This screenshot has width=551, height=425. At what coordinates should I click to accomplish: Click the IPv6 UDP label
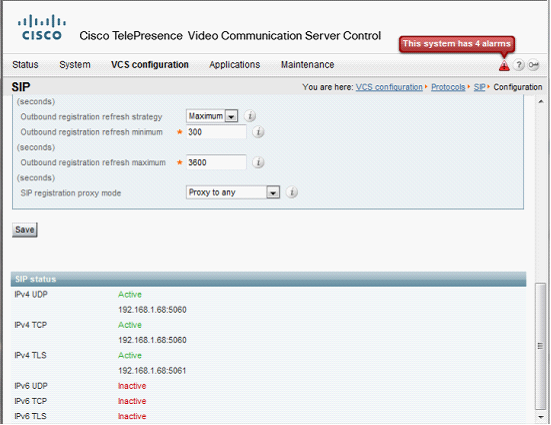pos(31,386)
